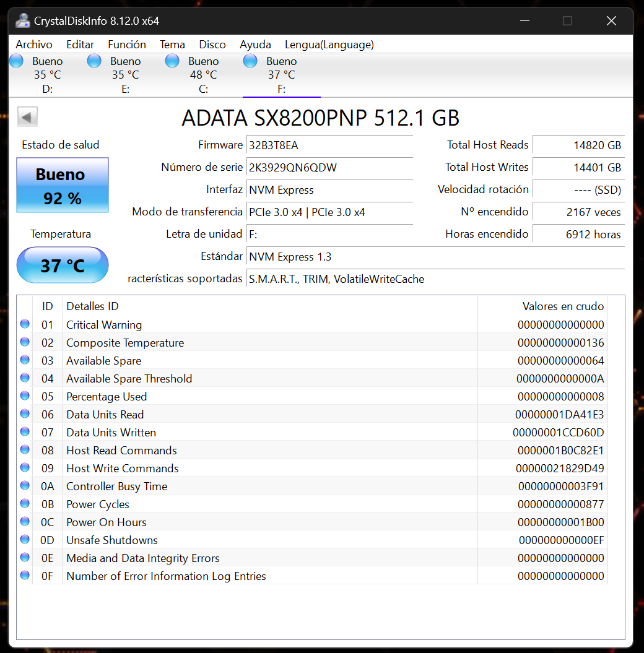Click the CrystalDiskInfo app icon in title bar
Image resolution: width=644 pixels, height=653 pixels.
(22, 20)
